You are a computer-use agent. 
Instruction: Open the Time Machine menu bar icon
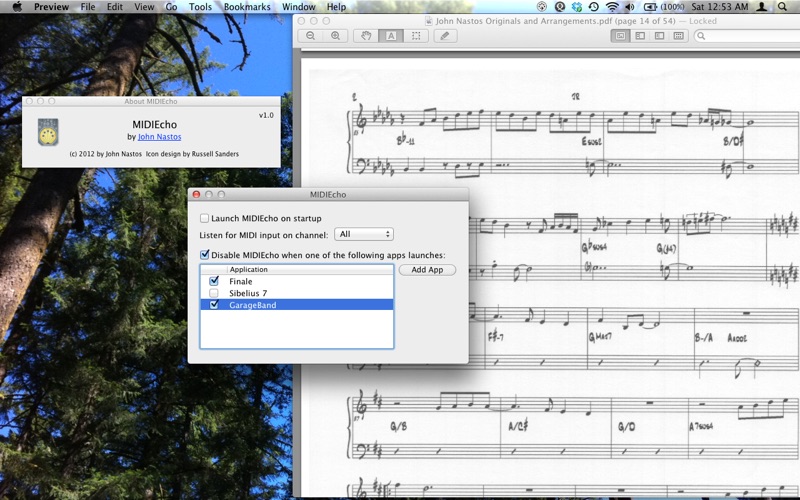tap(593, 7)
